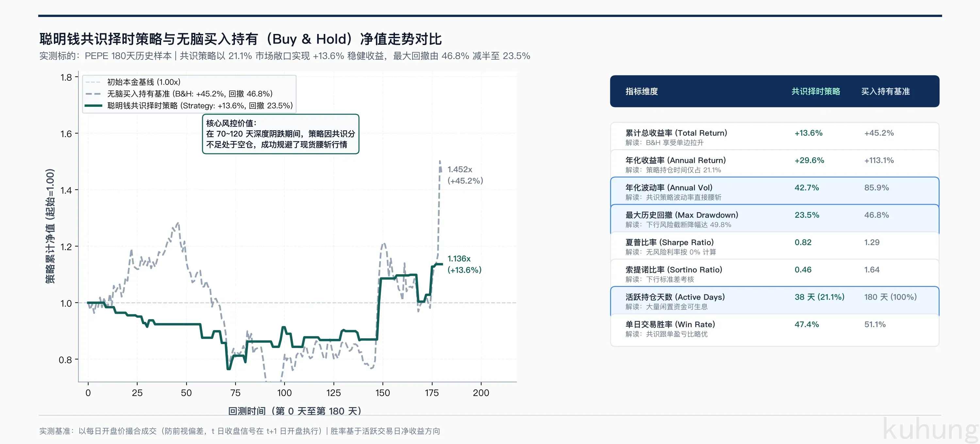Select row 年化波动率 (Annual Vol)
Viewport: 980px width, 444px height.
pyautogui.click(x=775, y=191)
